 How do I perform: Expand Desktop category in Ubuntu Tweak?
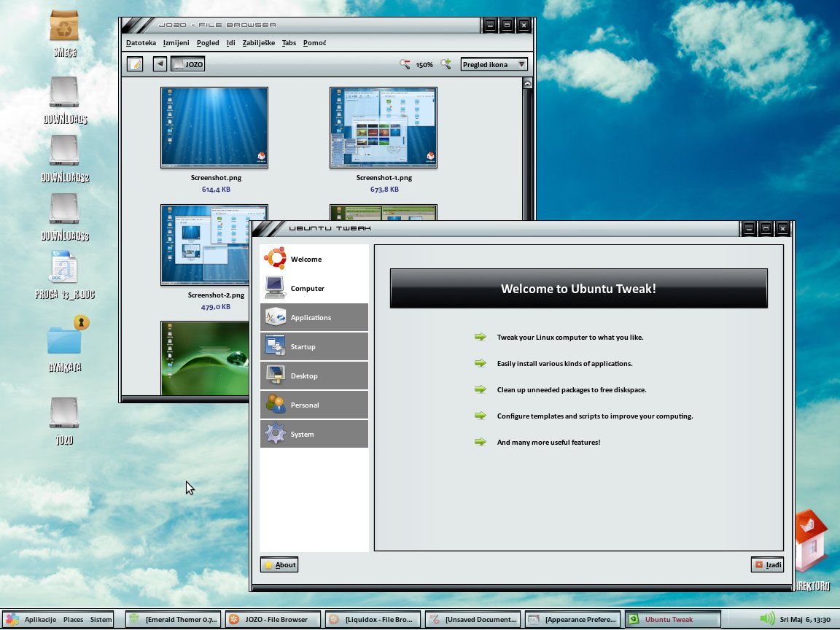314,376
